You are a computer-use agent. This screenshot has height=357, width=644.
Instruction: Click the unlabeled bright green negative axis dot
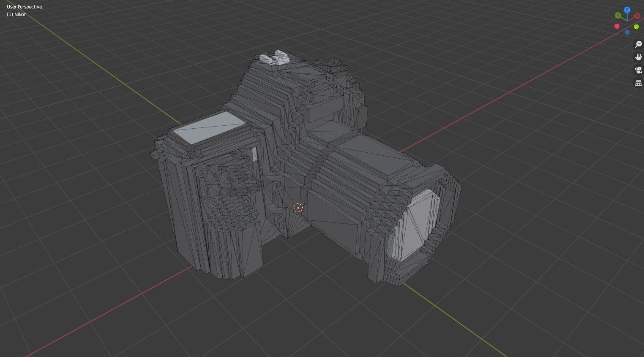pyautogui.click(x=636, y=27)
